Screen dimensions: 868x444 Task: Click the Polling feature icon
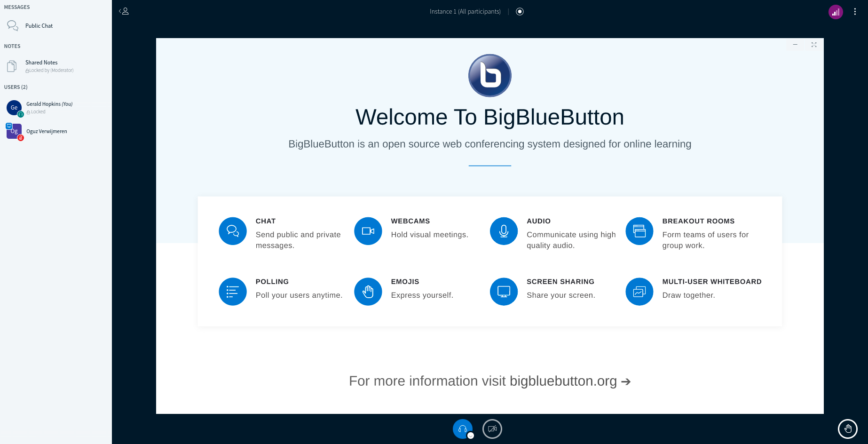(x=233, y=292)
